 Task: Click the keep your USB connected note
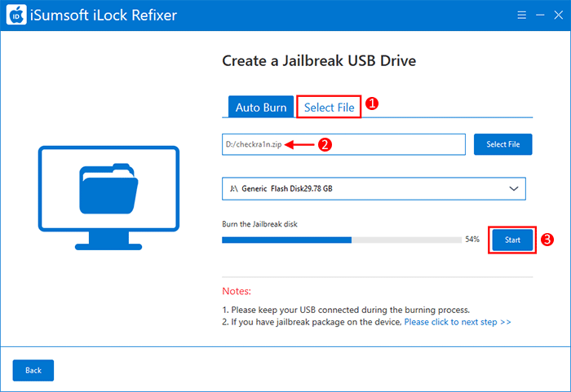point(346,311)
